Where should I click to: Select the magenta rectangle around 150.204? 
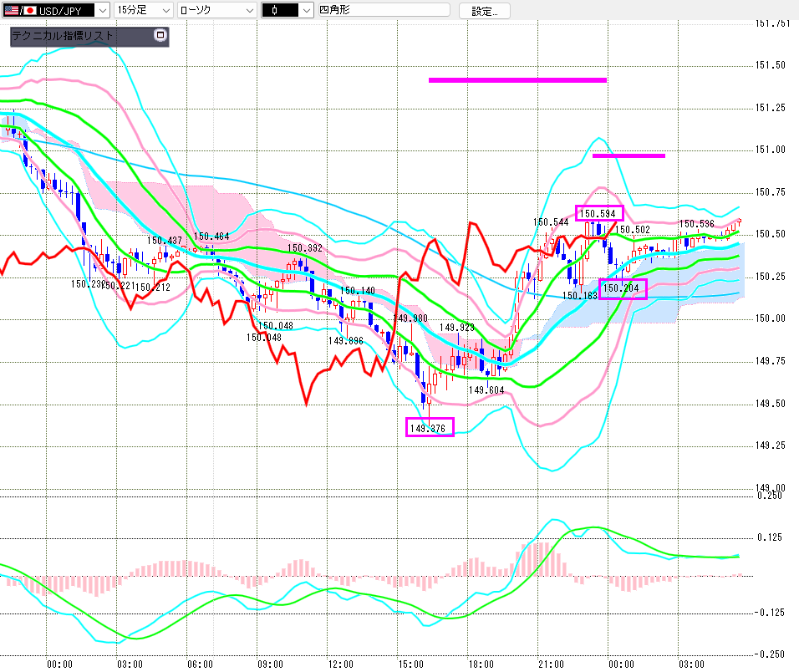(623, 289)
